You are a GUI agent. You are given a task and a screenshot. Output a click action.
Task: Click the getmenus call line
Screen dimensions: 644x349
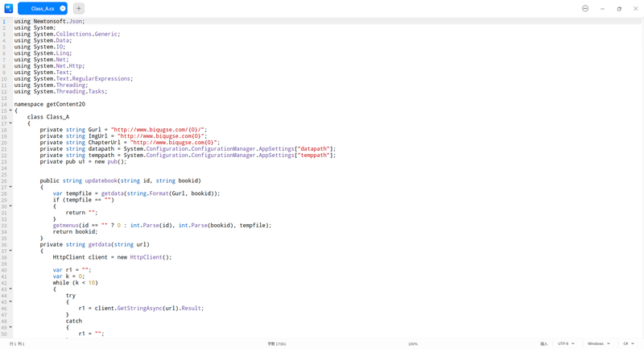[162, 225]
